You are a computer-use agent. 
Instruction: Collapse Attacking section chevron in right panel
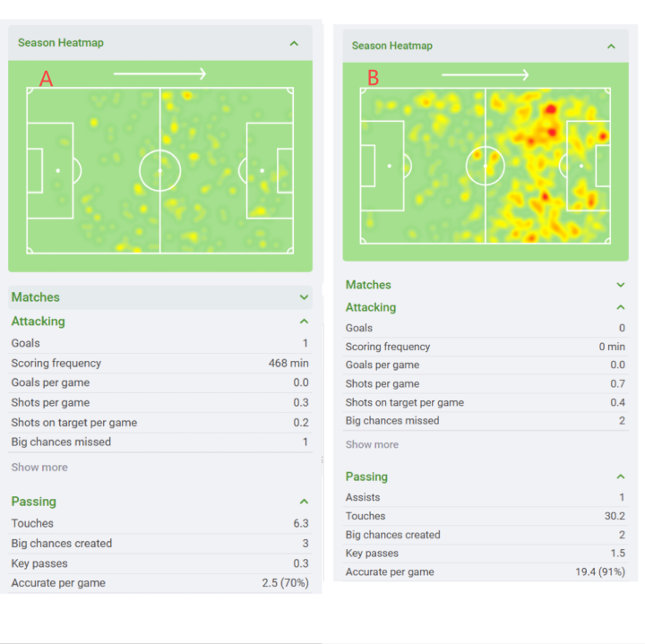621,307
